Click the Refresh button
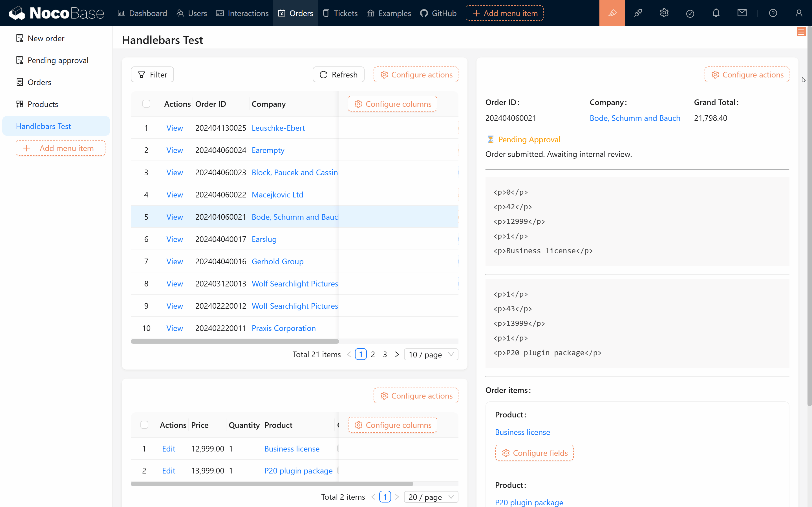The height and width of the screenshot is (507, 812). point(338,74)
